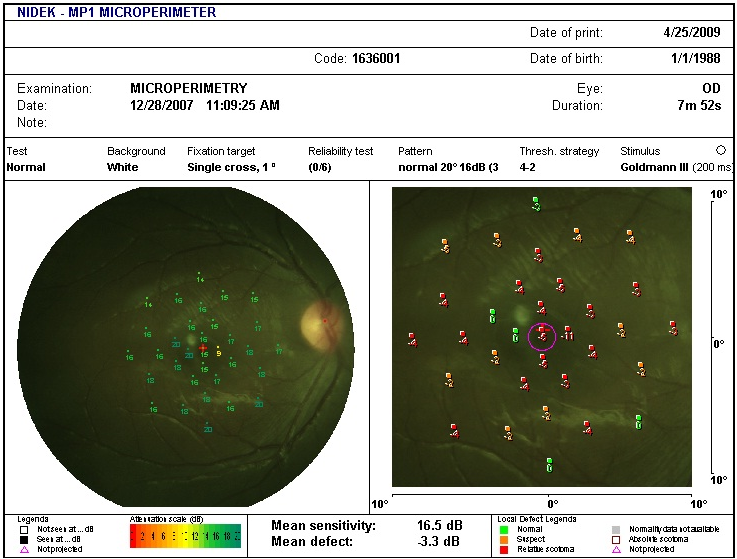Click the patient code 1636001
The image size is (737, 559).
click(376, 59)
